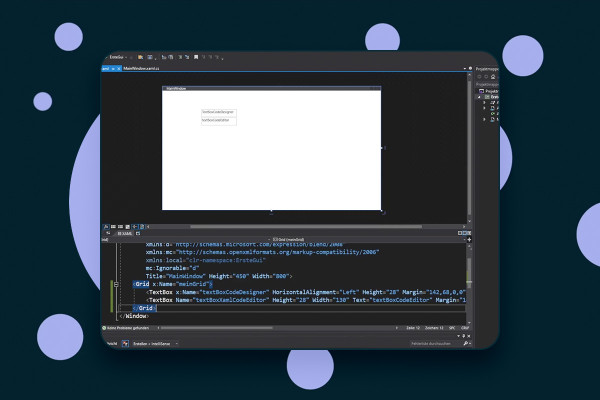
Task: Expand the ErsteGui project node
Action: click(479, 97)
